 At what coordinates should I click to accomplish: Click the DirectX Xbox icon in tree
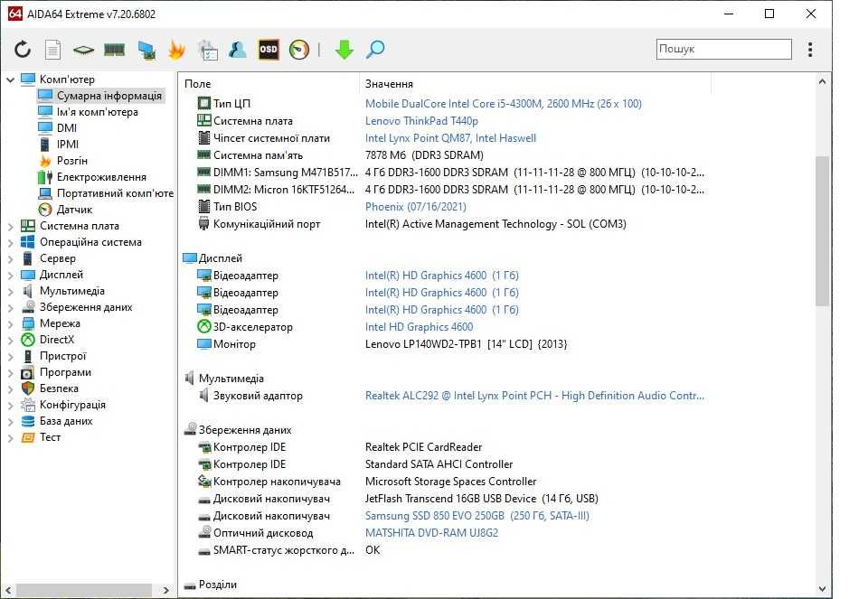pyautogui.click(x=28, y=340)
